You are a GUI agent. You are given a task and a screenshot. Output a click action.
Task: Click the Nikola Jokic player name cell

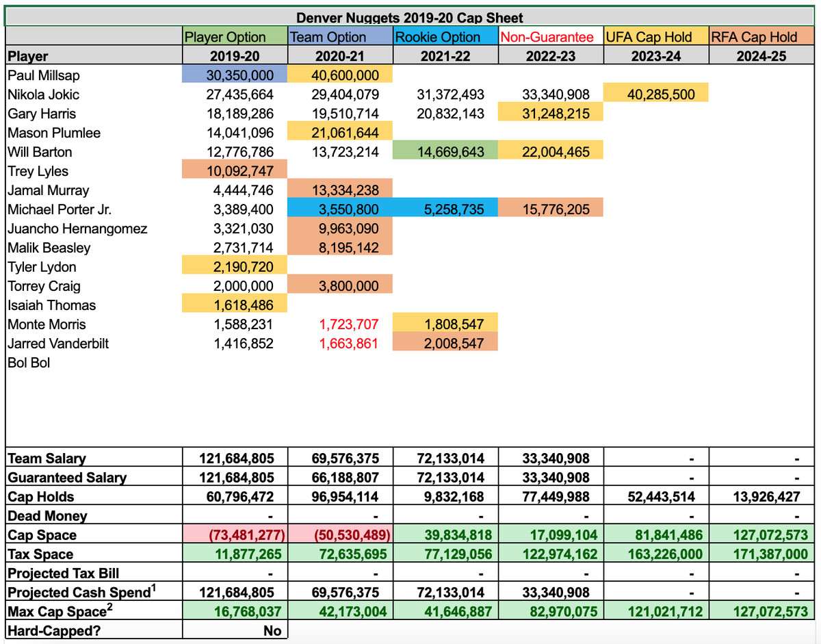click(x=94, y=94)
